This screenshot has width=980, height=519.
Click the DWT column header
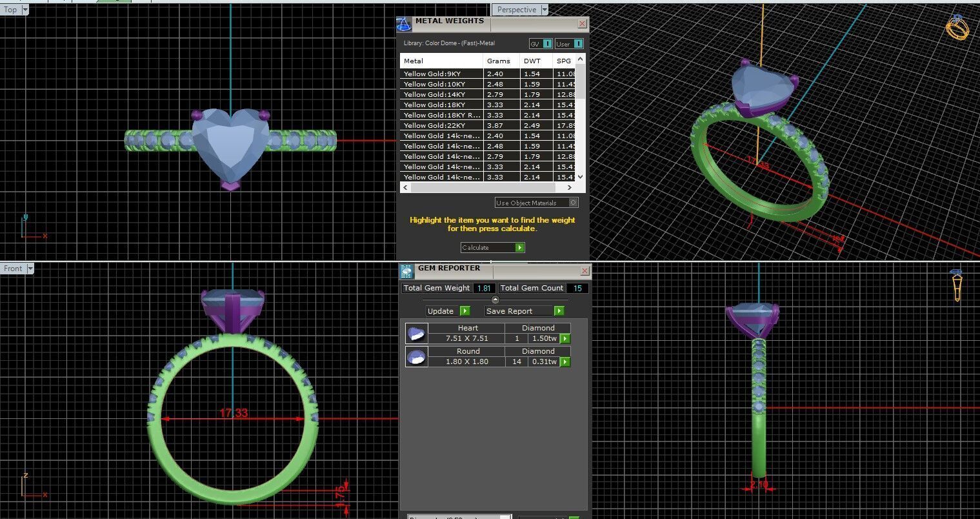coord(536,61)
